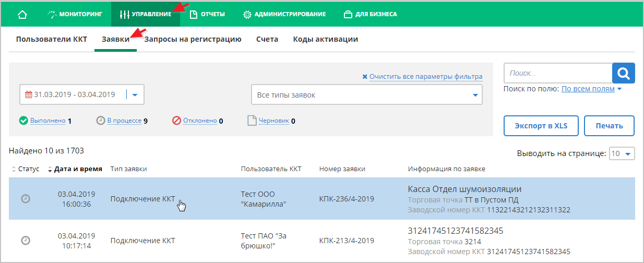Clear all filter parameters
This screenshot has height=263, width=644.
tap(422, 77)
